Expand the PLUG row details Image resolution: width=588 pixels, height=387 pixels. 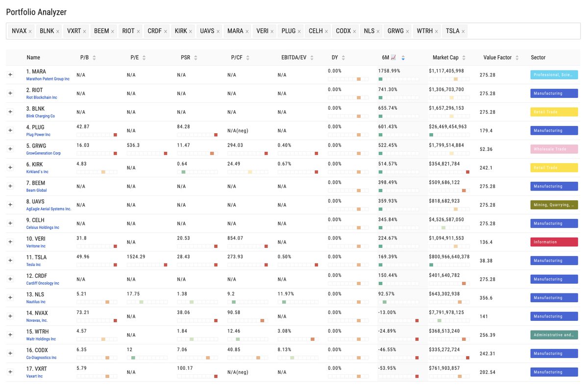point(10,130)
